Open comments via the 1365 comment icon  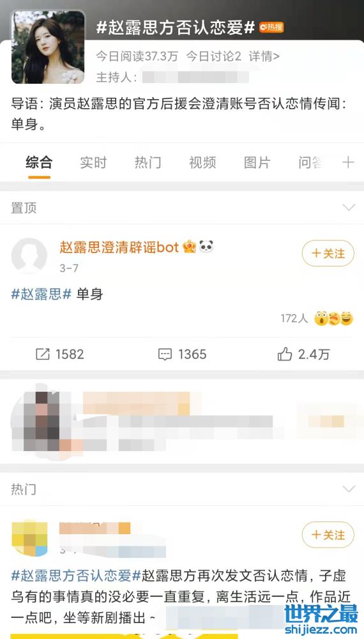[x=165, y=355]
